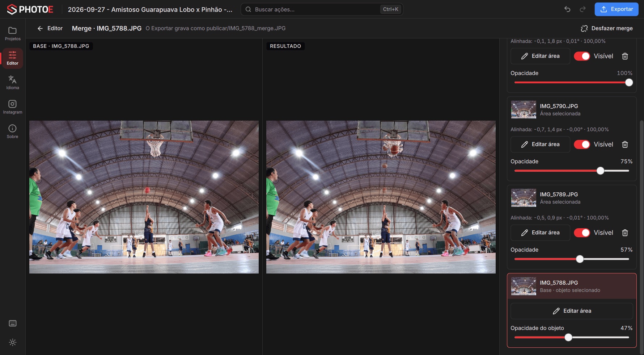Toggle the light/dark theme sun icon
The width and height of the screenshot is (644, 355).
pyautogui.click(x=13, y=342)
